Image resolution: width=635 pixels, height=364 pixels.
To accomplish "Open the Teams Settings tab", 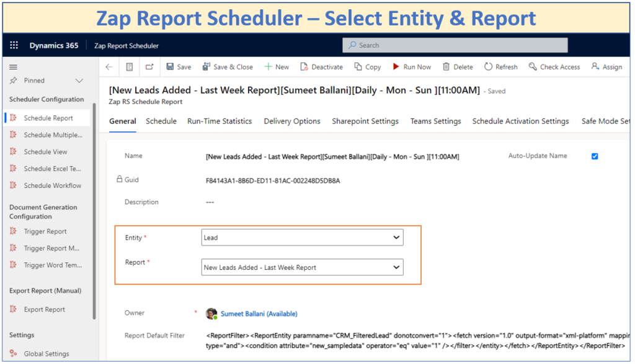I will [x=436, y=121].
